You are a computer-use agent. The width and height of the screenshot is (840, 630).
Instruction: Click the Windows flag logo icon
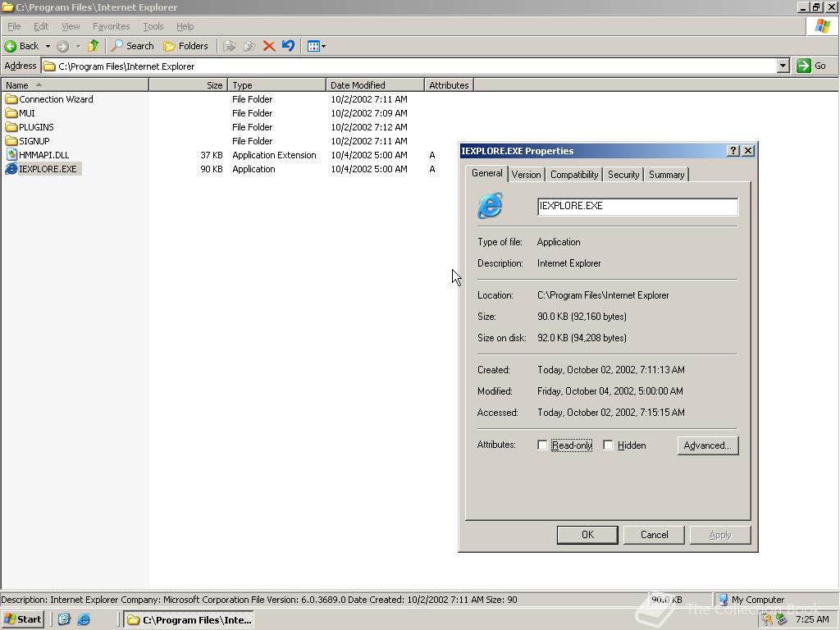coord(823,26)
